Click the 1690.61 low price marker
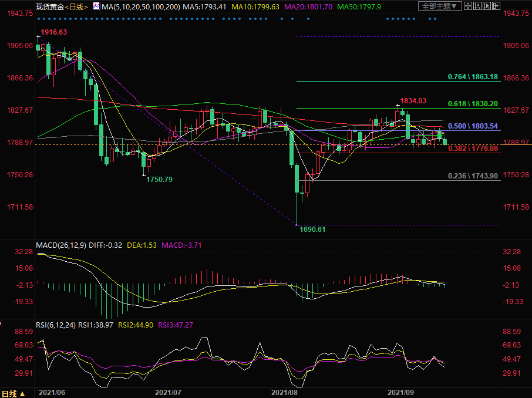This screenshot has height=398, width=532. [x=312, y=230]
